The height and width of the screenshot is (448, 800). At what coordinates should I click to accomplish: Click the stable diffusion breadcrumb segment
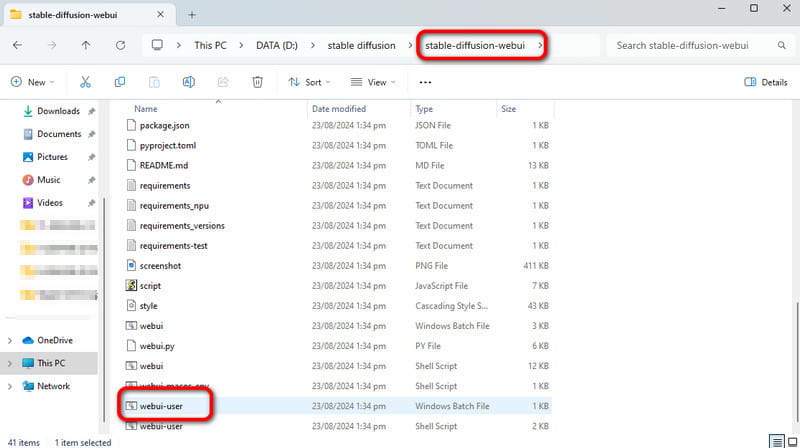tap(359, 45)
